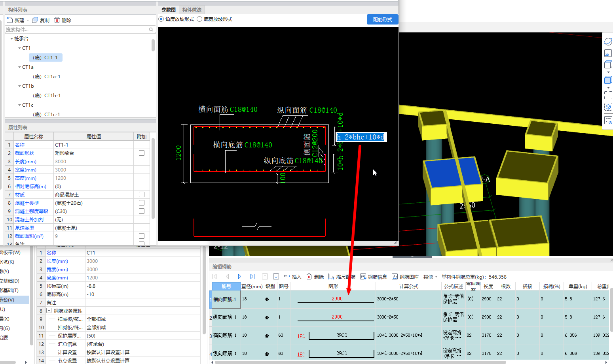Image resolution: width=613 pixels, height=364 pixels.
Task: Open the 其他 dropdown menu
Action: tap(431, 277)
